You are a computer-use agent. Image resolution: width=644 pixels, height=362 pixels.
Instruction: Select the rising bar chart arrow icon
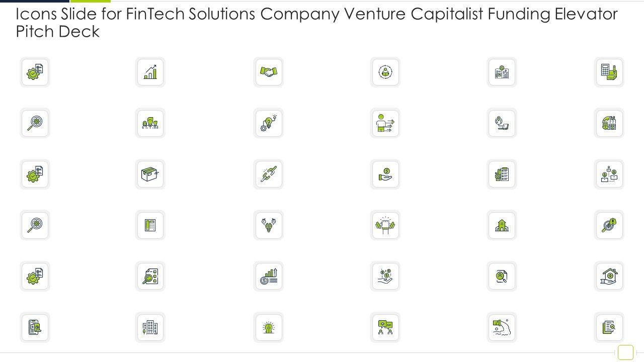pyautogui.click(x=150, y=72)
